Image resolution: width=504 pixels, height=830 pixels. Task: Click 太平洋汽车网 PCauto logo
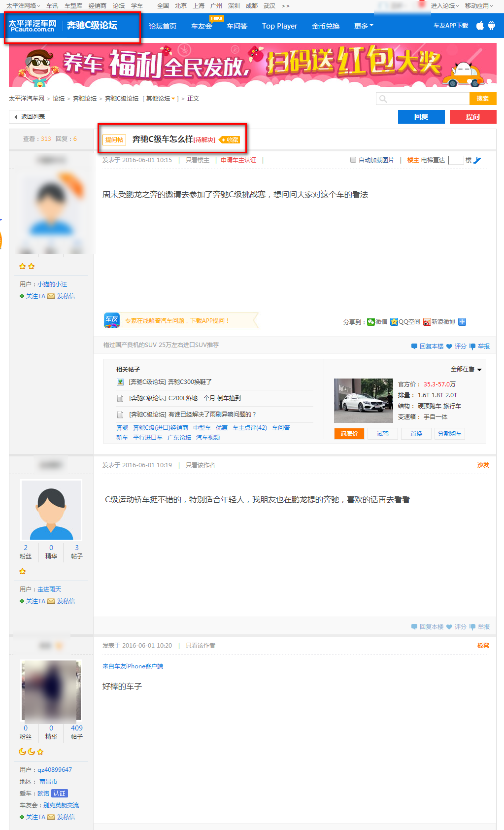33,26
